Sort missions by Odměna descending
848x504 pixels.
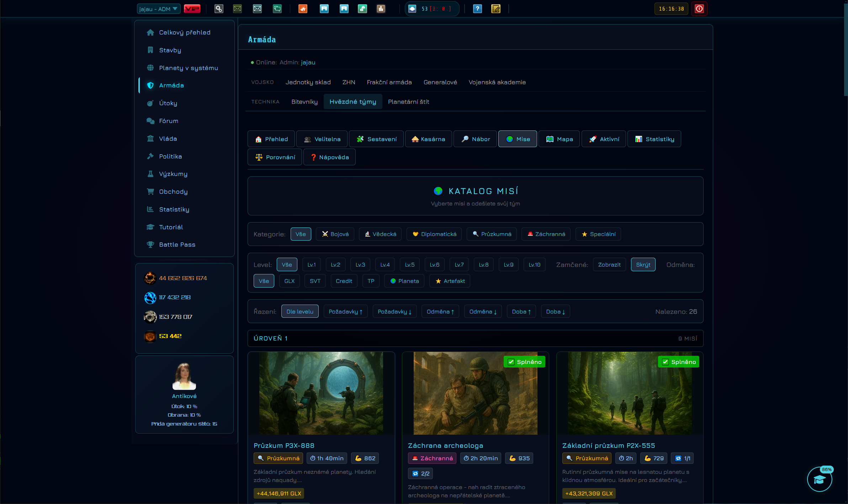pos(483,311)
